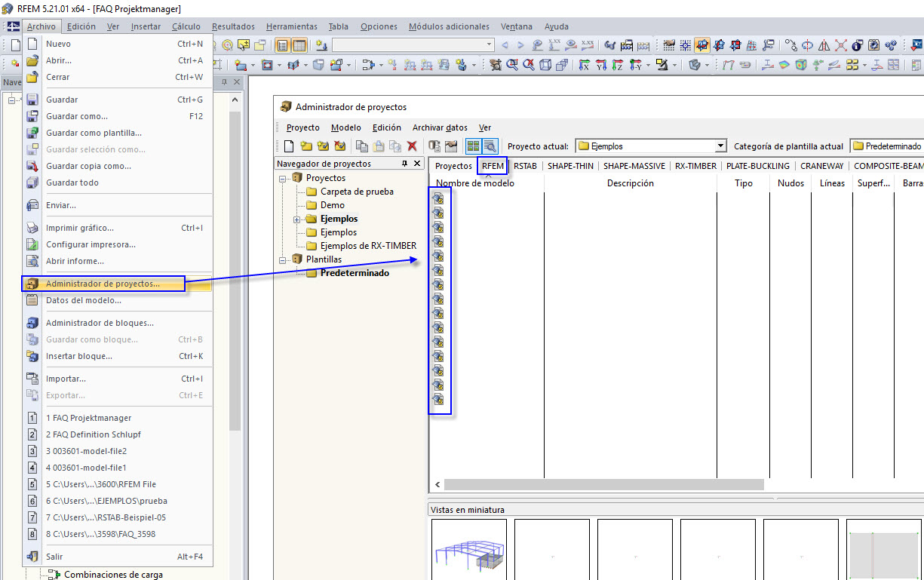Open the Modelo menu in project manager
This screenshot has width=924, height=580.
coord(346,127)
